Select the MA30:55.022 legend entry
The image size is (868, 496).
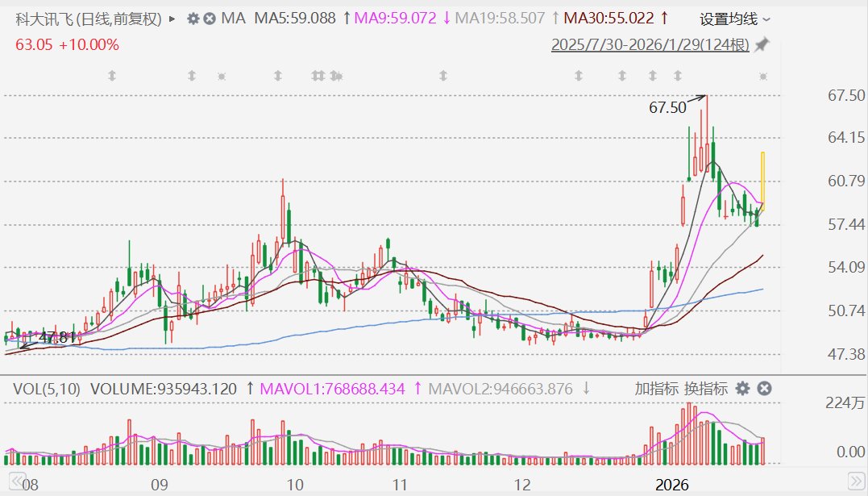coord(616,19)
